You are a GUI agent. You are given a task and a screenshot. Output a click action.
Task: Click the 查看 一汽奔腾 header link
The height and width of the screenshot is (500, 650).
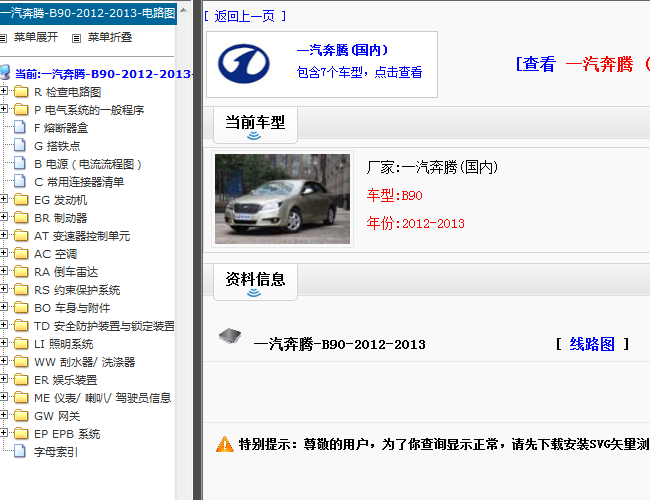point(582,64)
